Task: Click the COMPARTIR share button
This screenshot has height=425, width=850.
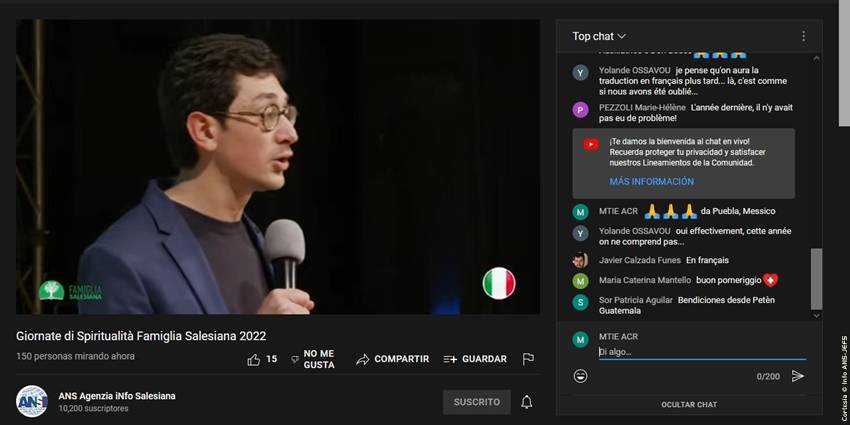Action: [x=392, y=359]
